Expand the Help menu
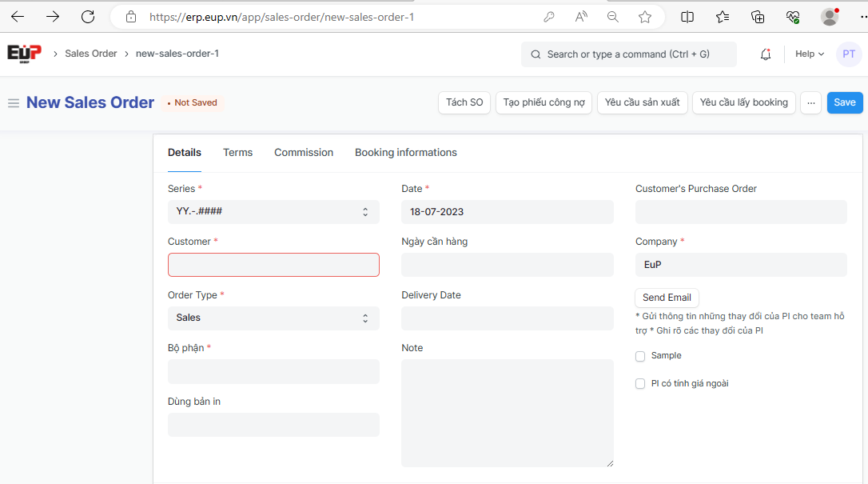 [x=809, y=54]
